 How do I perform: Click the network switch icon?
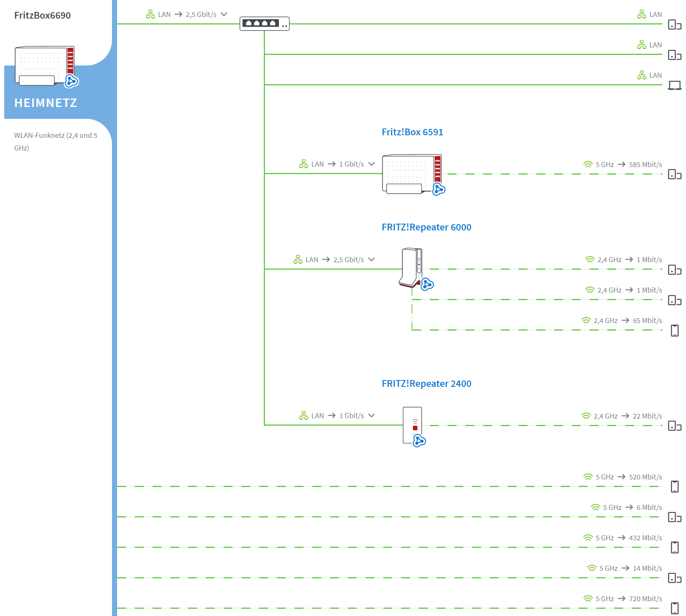tap(265, 24)
